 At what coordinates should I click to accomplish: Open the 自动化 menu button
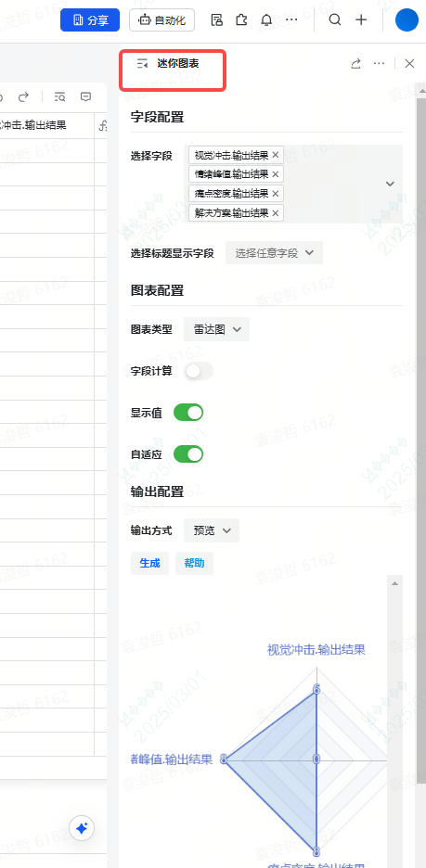pos(161,20)
